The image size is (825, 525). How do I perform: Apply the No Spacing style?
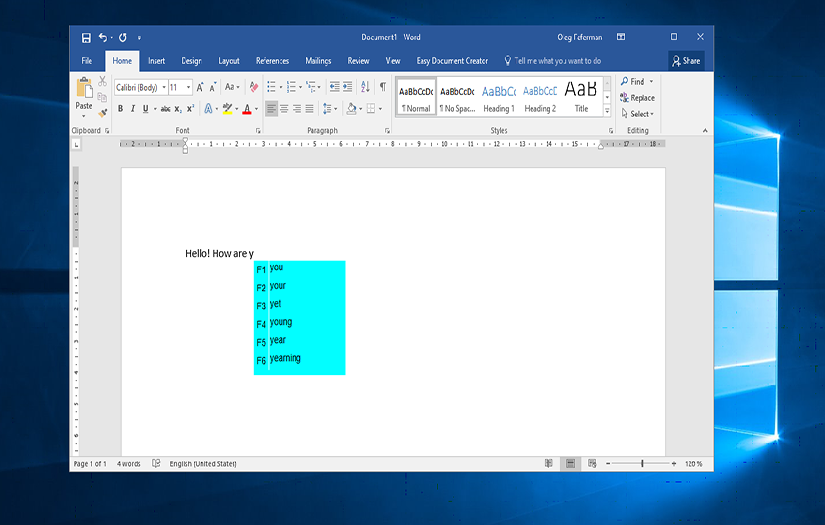tap(457, 97)
